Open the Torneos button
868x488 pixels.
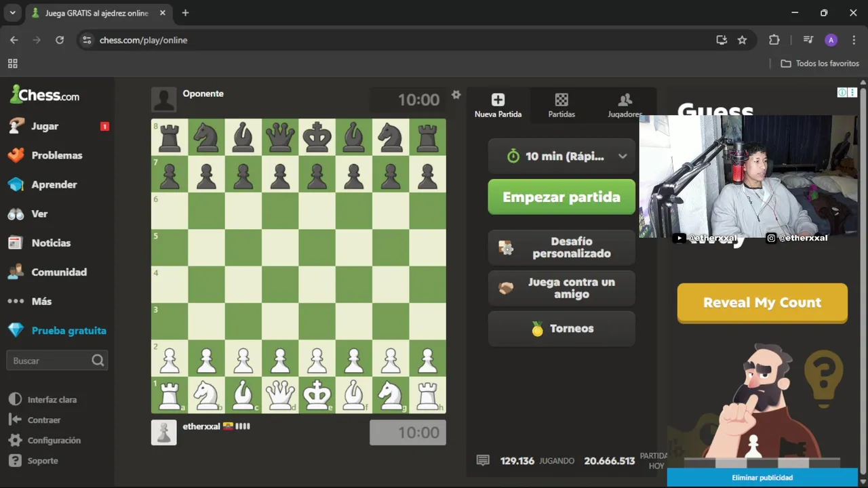[x=561, y=329]
